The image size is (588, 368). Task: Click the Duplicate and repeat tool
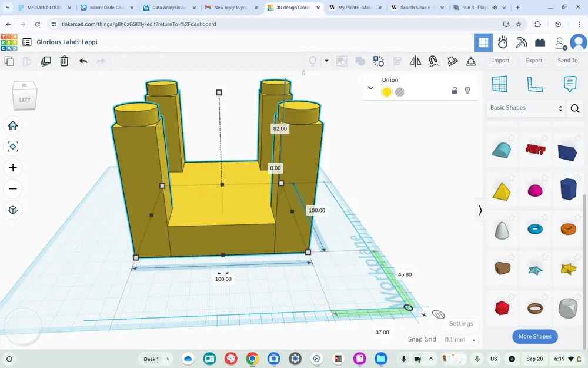tap(46, 61)
